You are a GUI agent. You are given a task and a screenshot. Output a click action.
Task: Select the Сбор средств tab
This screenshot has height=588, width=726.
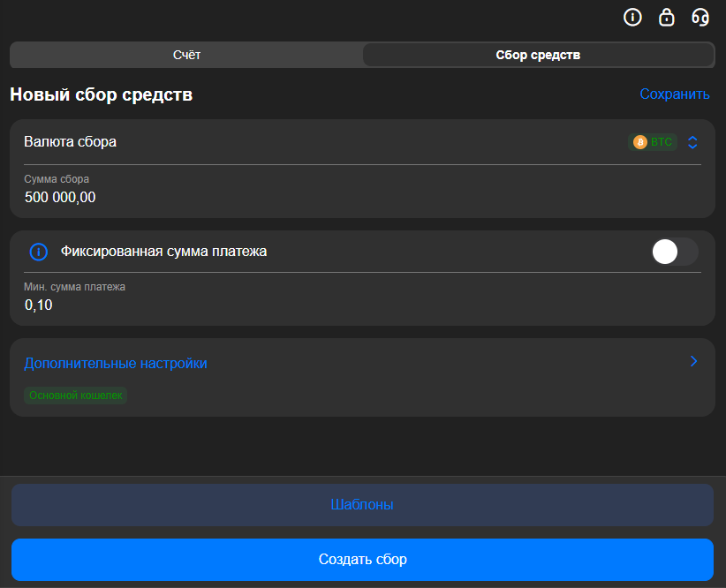click(538, 55)
